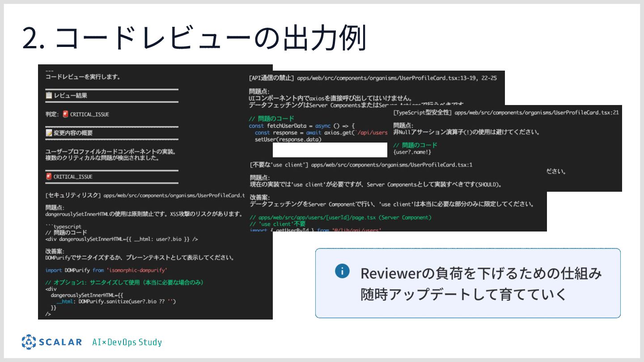Click the 非Nullアサーション演算子(!)の使用は避けて line
Screen dimensions: 644x362
click(x=466, y=132)
